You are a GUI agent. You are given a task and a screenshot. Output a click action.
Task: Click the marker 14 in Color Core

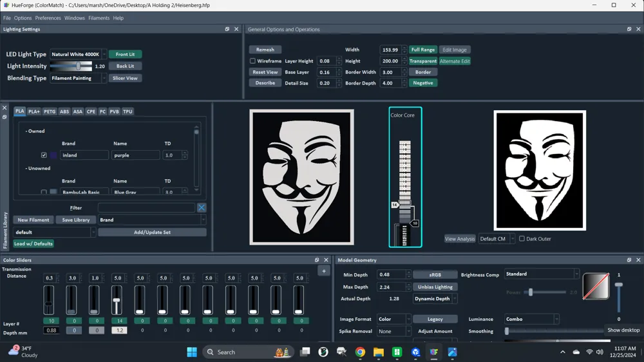(395, 205)
